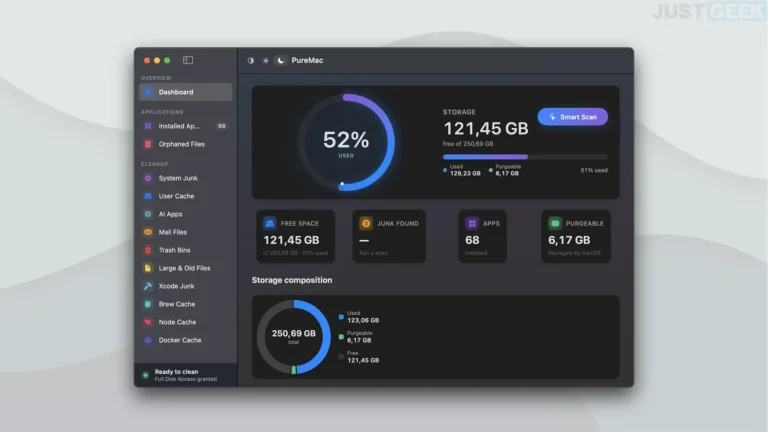Screen dimensions: 768x432
Task: Click the Used 129,23 GB legend entry
Action: coord(462,170)
